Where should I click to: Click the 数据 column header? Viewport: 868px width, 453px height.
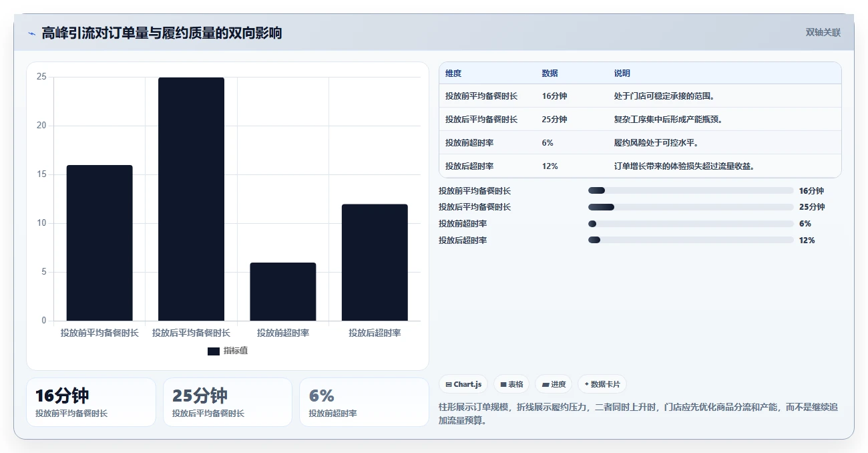pyautogui.click(x=550, y=73)
